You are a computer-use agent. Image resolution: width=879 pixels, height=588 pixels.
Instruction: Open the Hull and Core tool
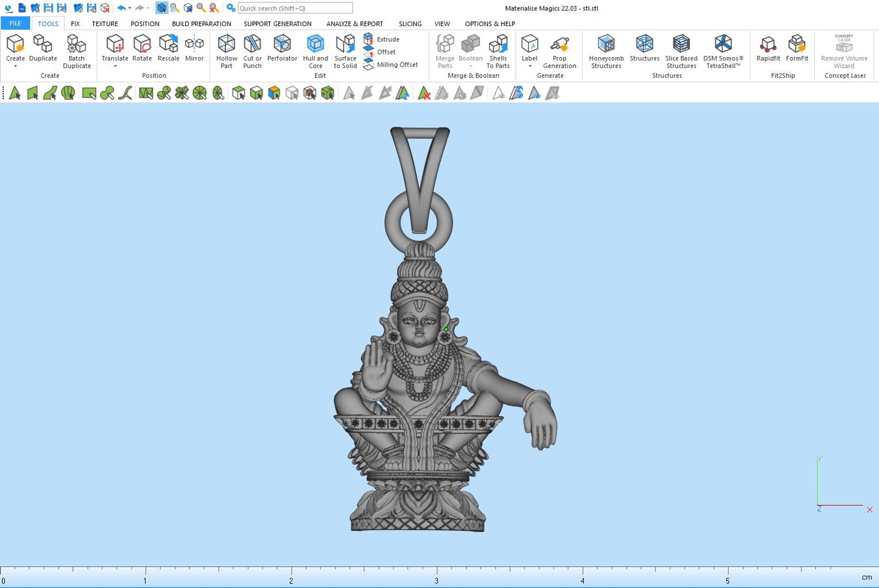tap(315, 51)
